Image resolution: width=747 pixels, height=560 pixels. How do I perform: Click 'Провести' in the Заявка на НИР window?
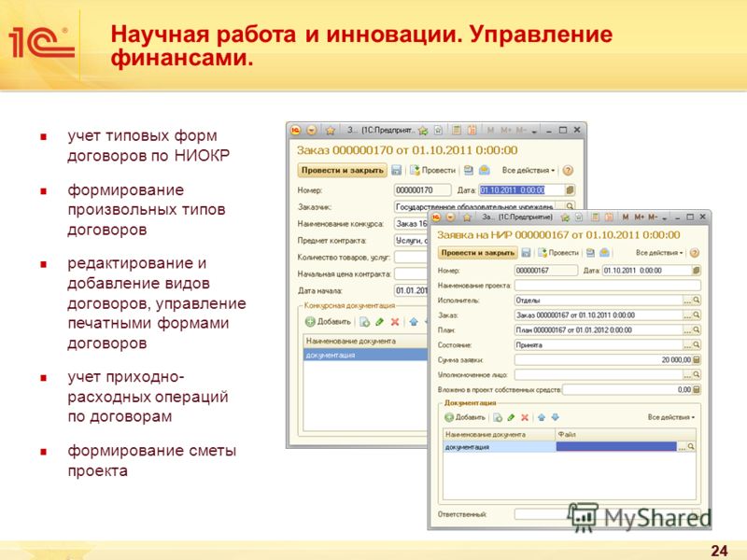coord(558,253)
